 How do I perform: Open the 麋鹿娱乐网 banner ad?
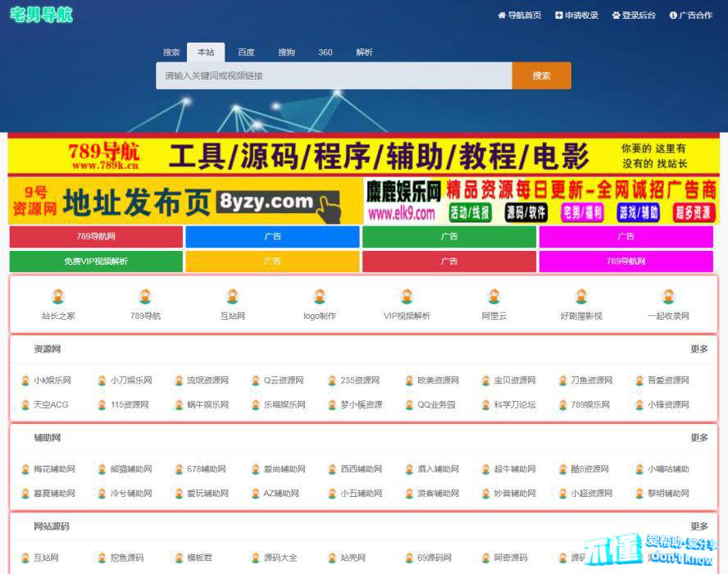[541, 201]
